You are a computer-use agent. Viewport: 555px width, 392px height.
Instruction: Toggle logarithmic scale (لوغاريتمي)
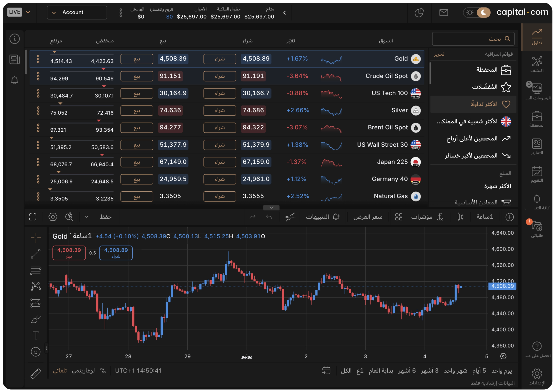click(83, 370)
